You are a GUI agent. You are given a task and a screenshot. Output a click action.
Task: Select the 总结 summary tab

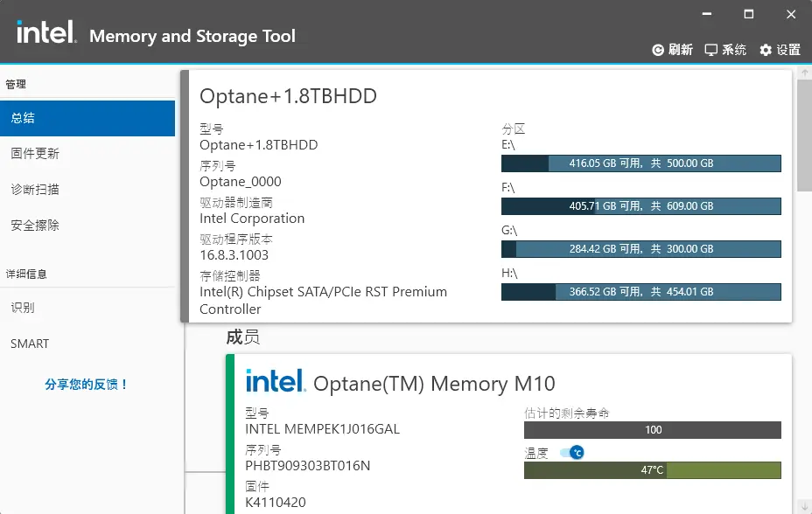click(87, 118)
